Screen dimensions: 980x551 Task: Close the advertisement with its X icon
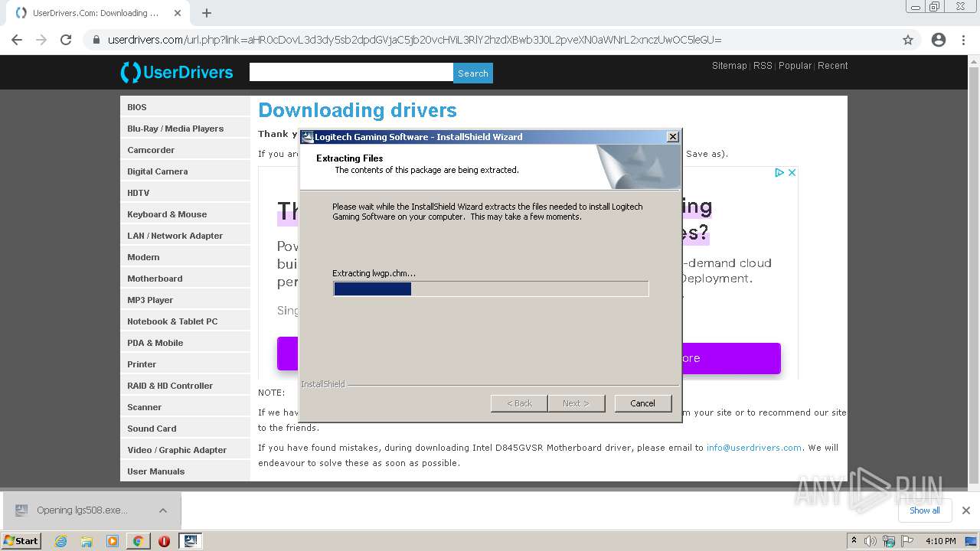[x=792, y=172]
